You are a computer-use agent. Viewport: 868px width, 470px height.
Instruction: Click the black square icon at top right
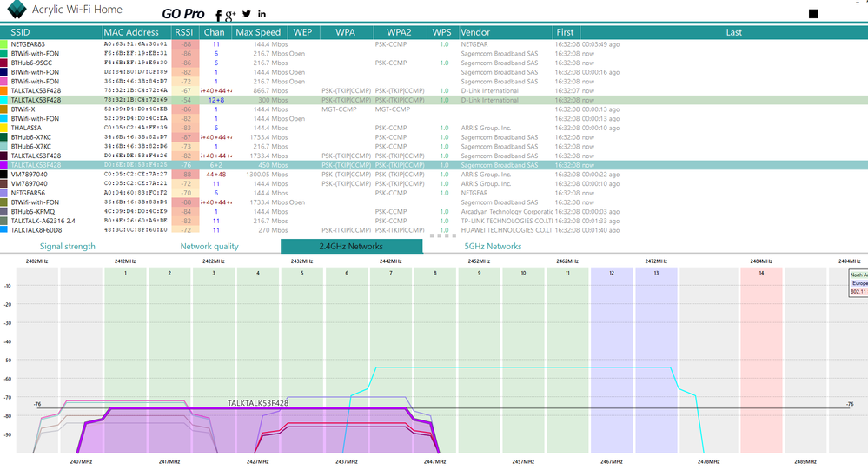click(812, 14)
